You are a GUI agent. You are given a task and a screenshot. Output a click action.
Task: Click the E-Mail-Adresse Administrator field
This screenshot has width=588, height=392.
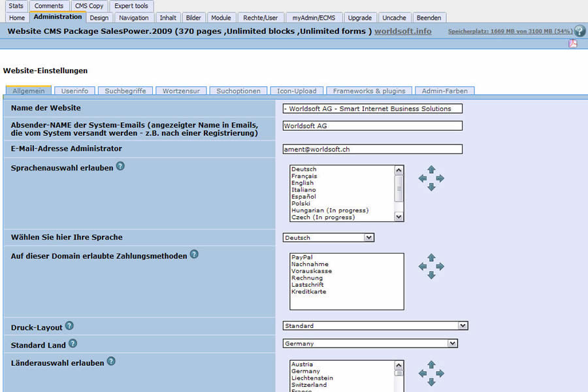click(372, 149)
